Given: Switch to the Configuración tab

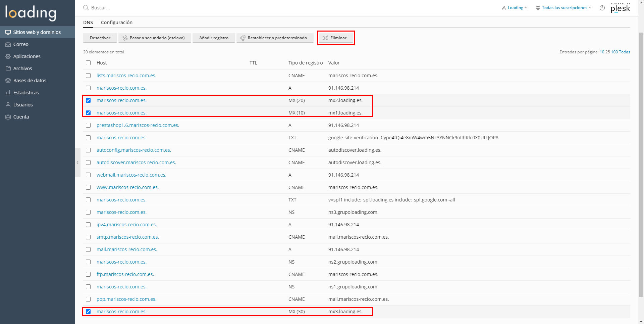Looking at the screenshot, I should [x=116, y=22].
